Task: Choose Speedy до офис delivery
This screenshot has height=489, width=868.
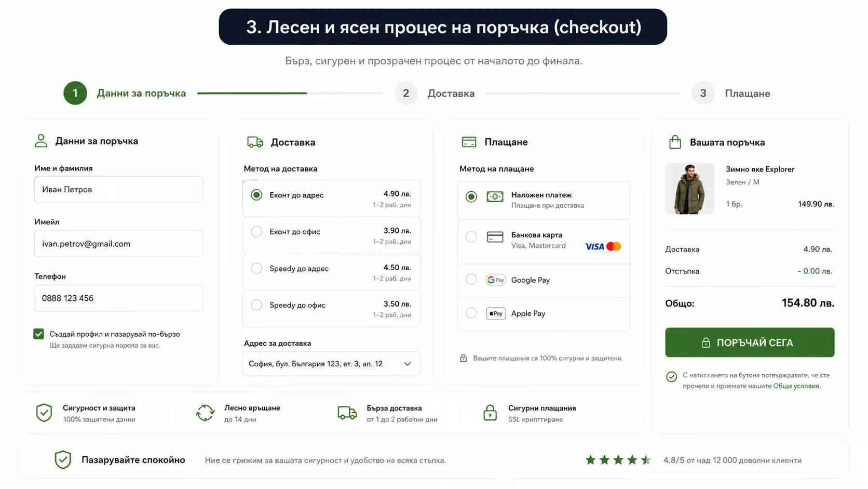Action: click(256, 305)
